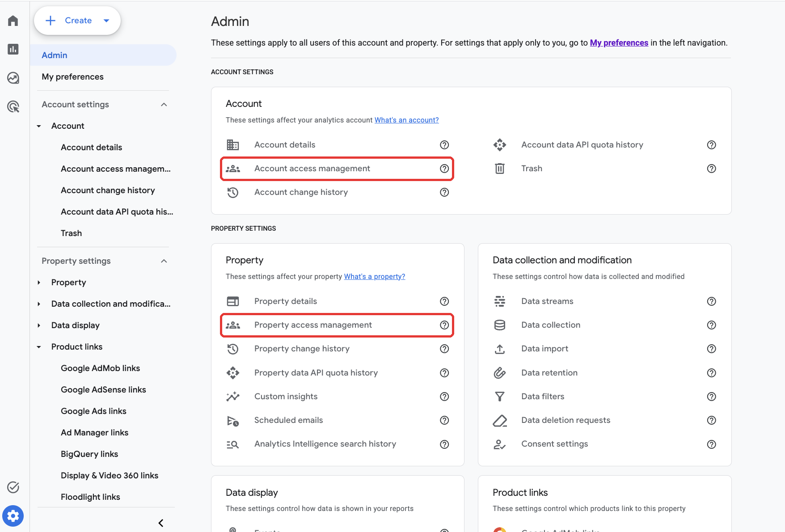Click help icon for Property change history
This screenshot has height=532, width=785.
tap(444, 349)
